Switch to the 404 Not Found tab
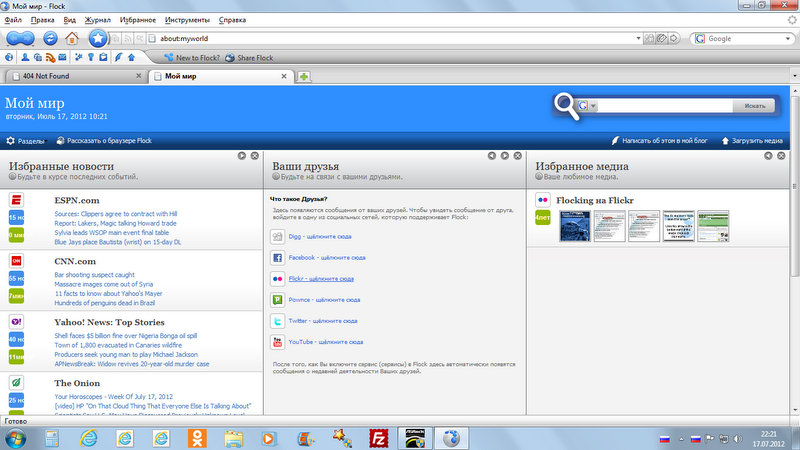The width and height of the screenshot is (800, 450). (x=77, y=76)
